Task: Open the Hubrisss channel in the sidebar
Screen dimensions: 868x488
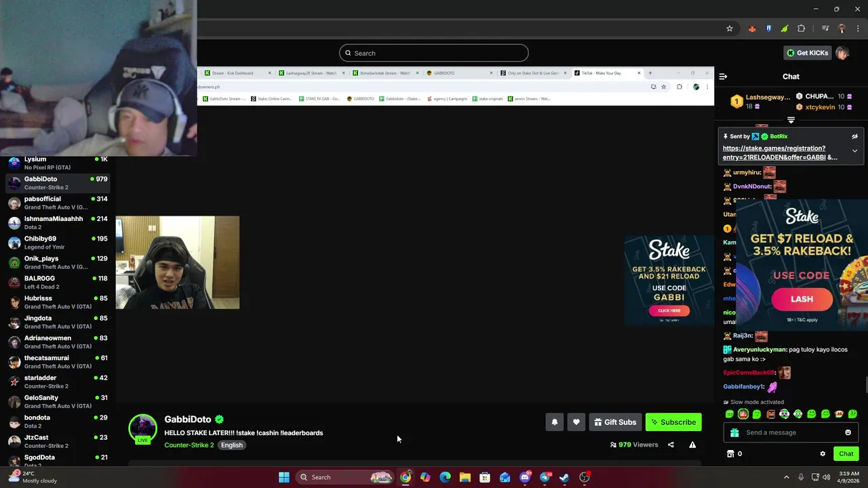Action: pos(58,302)
